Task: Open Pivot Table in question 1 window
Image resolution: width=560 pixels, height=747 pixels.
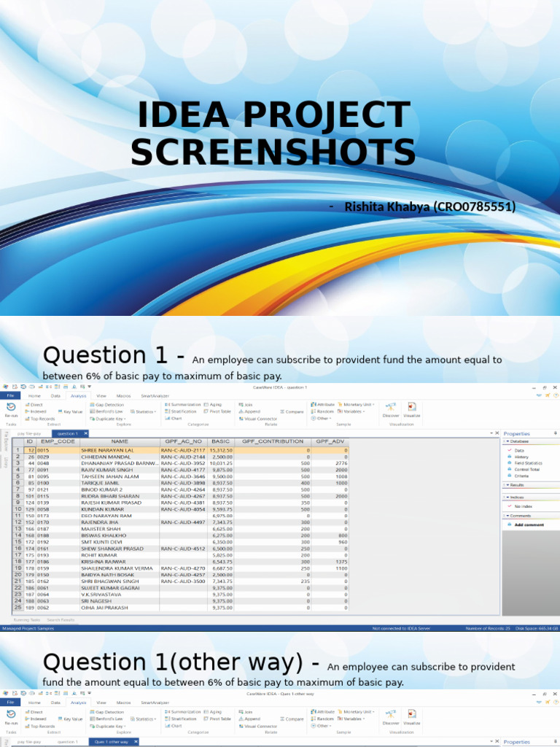Action: tap(217, 411)
